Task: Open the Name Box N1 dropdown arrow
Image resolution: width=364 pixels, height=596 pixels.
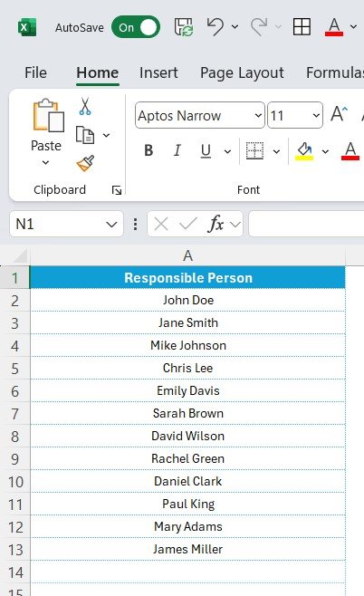Action: click(111, 225)
